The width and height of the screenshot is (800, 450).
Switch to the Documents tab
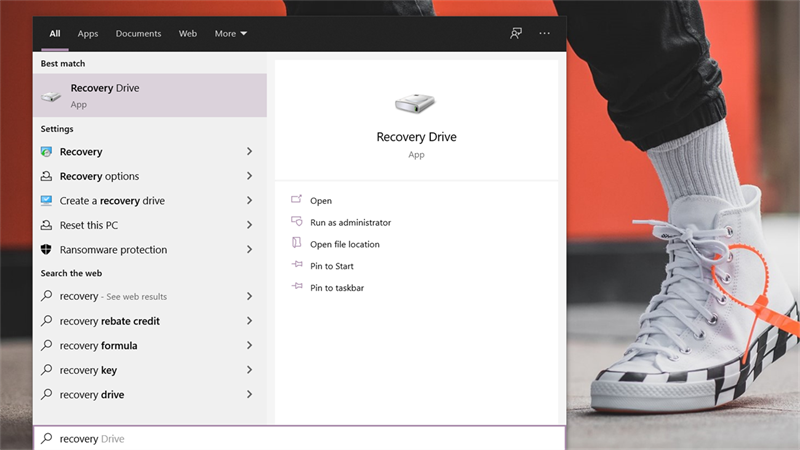138,34
